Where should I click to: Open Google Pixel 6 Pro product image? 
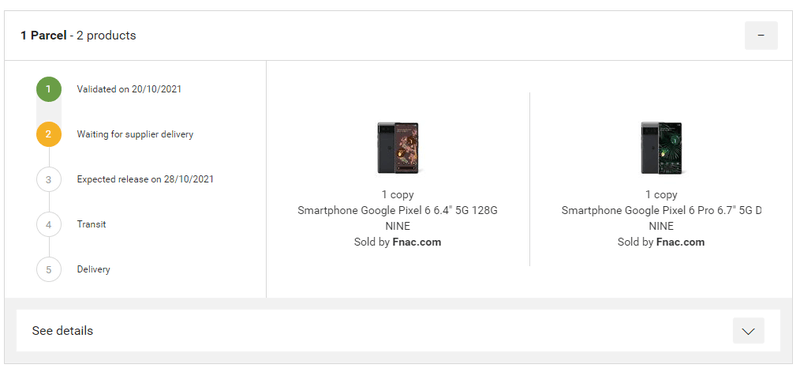point(661,148)
